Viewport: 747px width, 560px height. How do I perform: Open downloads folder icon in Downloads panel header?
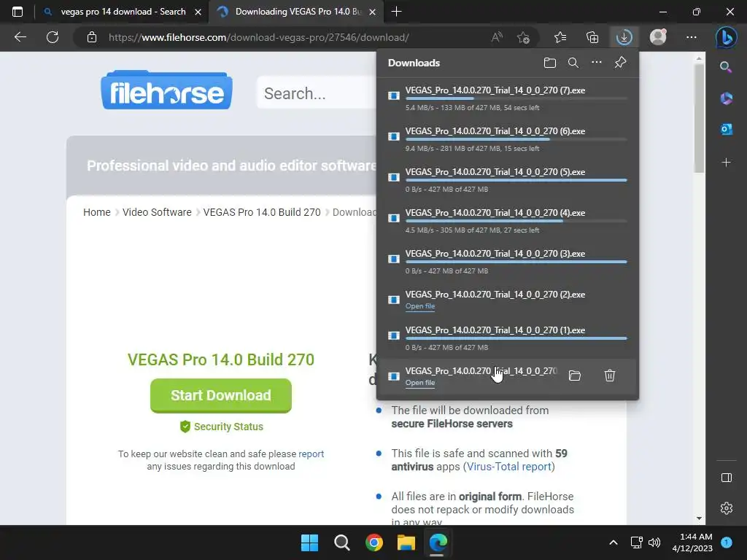[x=550, y=63]
